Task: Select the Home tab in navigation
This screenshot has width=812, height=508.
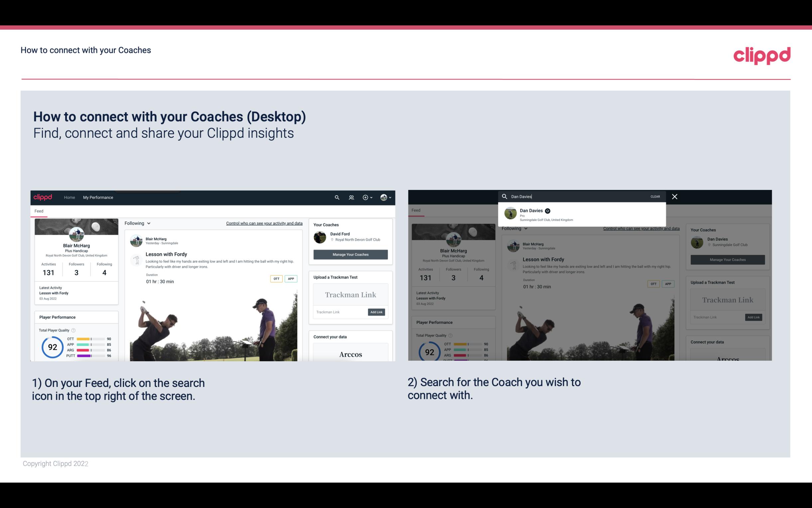Action: tap(69, 197)
